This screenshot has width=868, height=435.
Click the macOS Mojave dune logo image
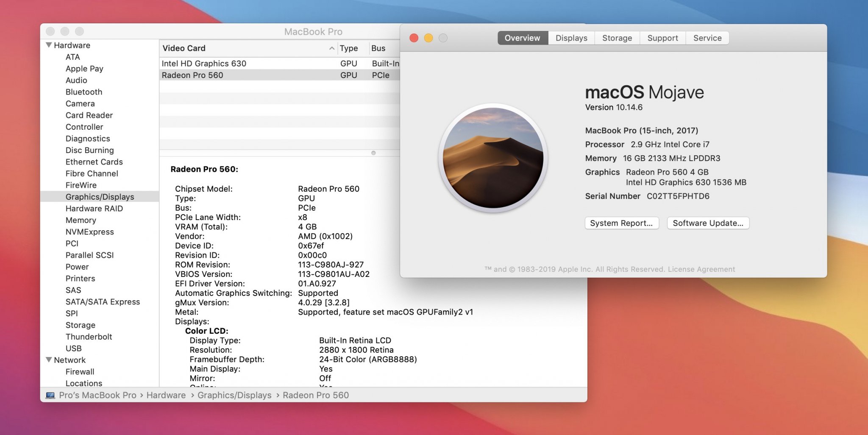(493, 158)
